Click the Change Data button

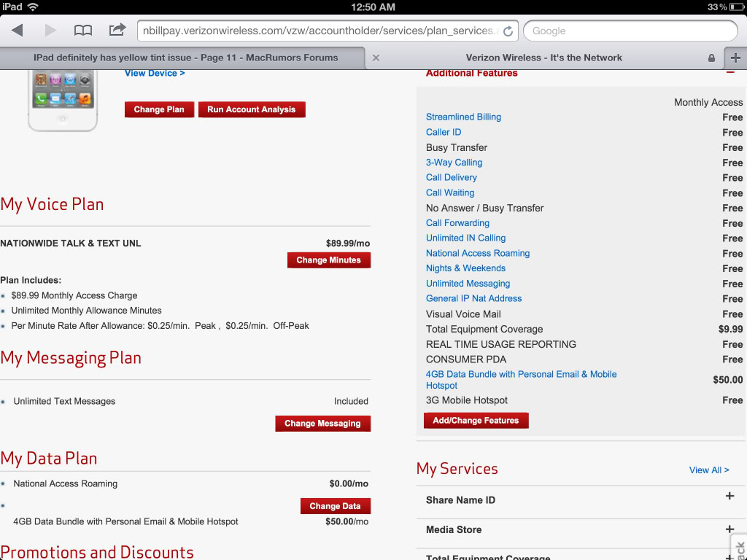(336, 506)
